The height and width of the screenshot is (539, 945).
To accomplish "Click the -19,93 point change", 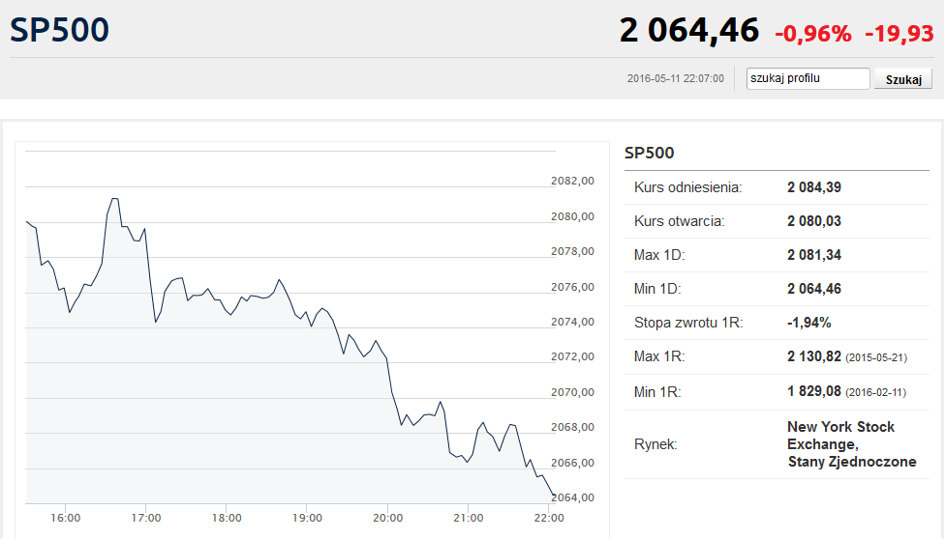I will [899, 34].
